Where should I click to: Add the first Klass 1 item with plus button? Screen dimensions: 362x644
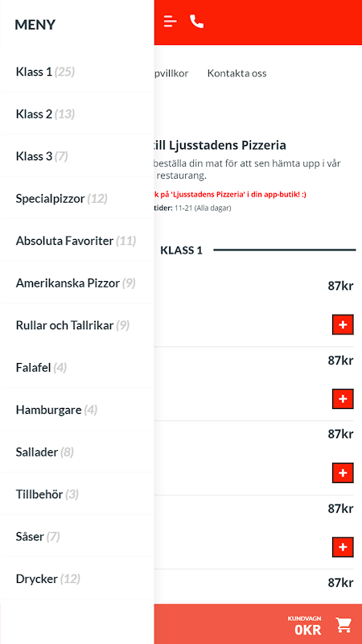point(343,325)
